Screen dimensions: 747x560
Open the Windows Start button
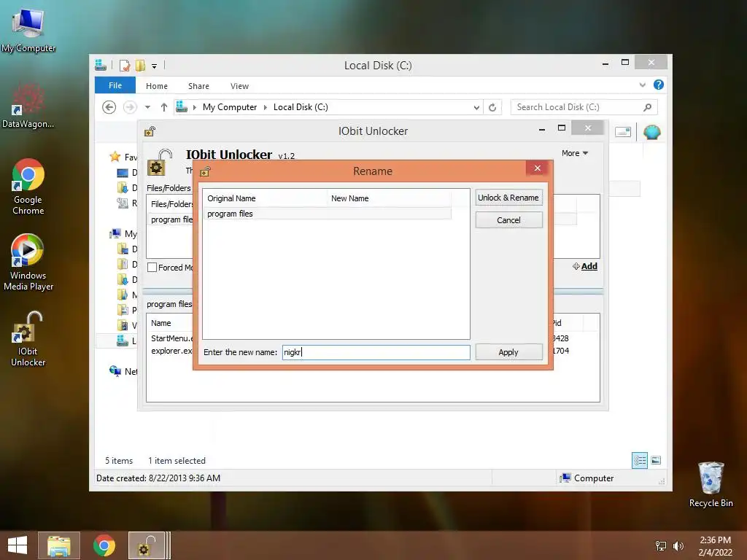click(18, 545)
